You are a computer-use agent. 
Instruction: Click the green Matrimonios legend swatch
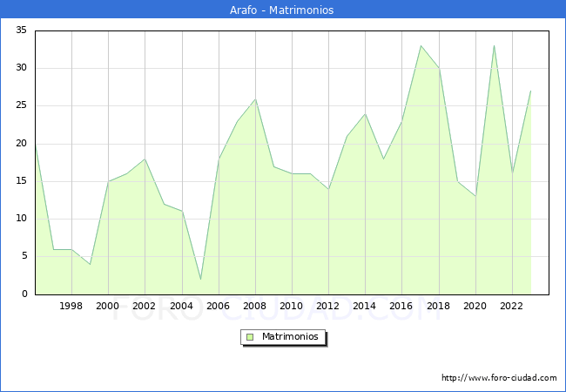[x=250, y=337]
